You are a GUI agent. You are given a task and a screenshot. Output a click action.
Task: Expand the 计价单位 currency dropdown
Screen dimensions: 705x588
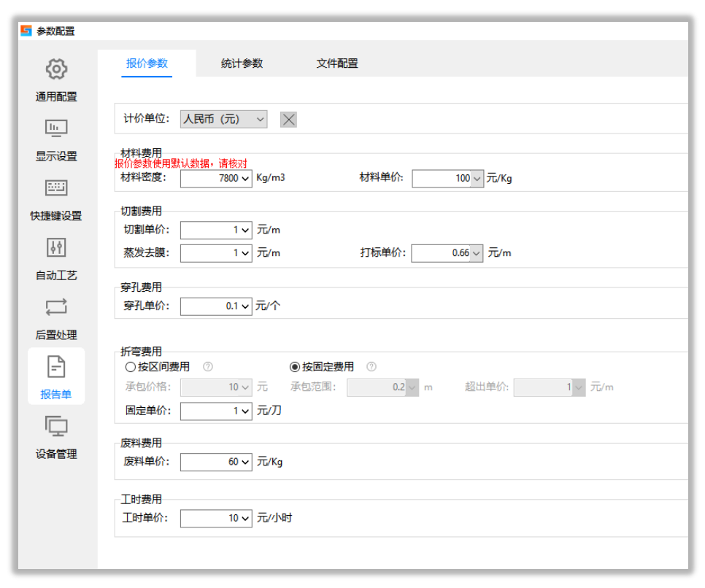(x=223, y=119)
